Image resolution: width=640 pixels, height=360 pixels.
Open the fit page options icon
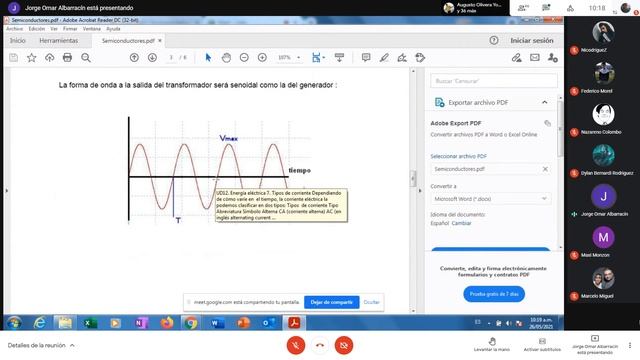click(x=318, y=58)
